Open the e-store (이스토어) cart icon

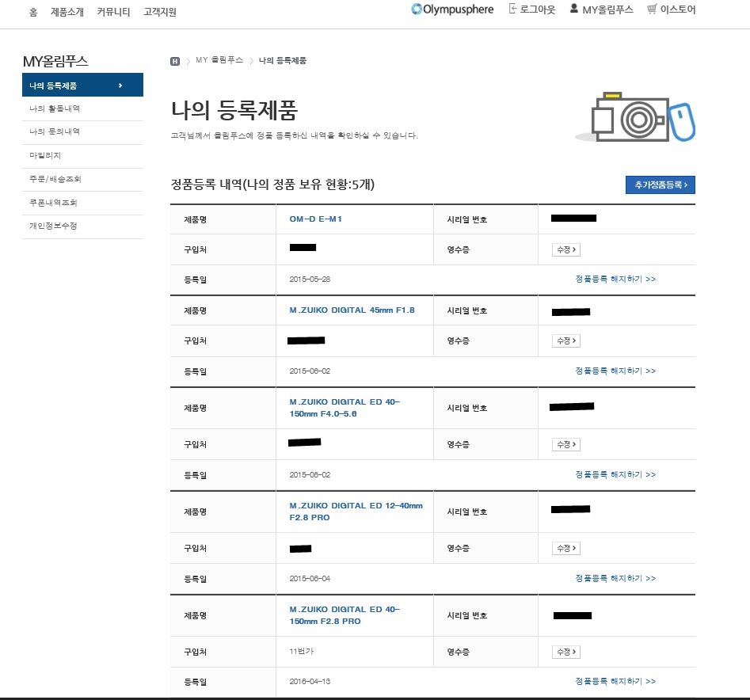[x=652, y=10]
